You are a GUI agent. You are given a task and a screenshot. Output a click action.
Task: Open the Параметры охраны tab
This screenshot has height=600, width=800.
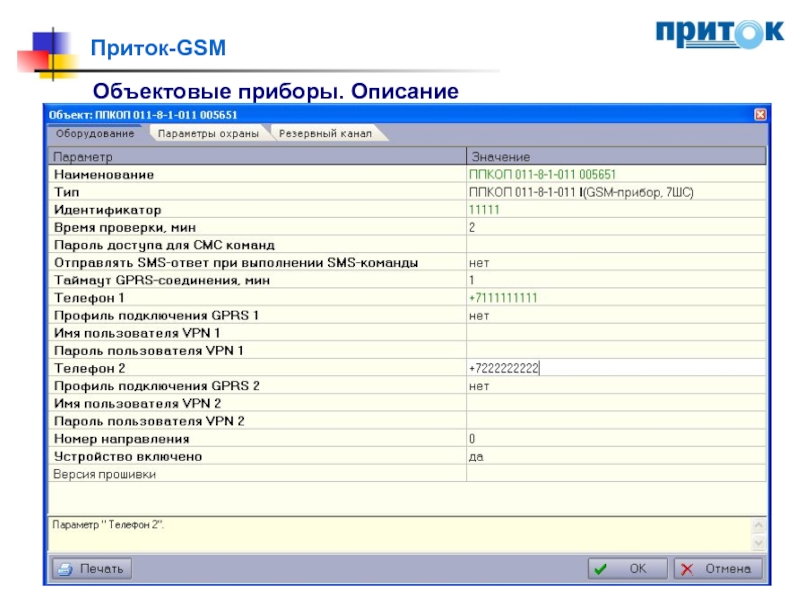(x=208, y=133)
